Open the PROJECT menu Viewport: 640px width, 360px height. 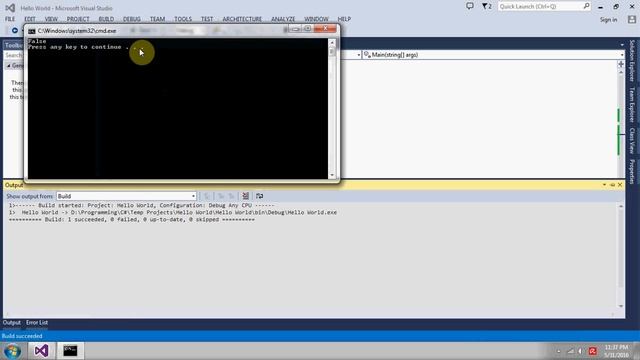78,19
